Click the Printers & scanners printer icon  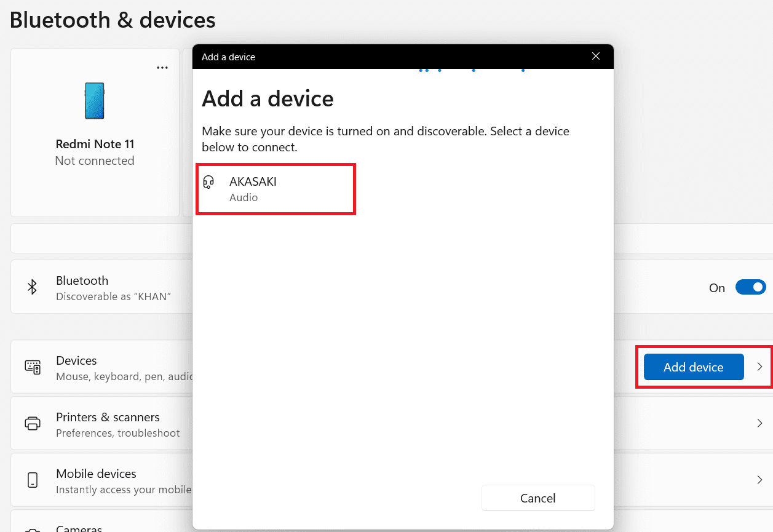click(x=32, y=423)
